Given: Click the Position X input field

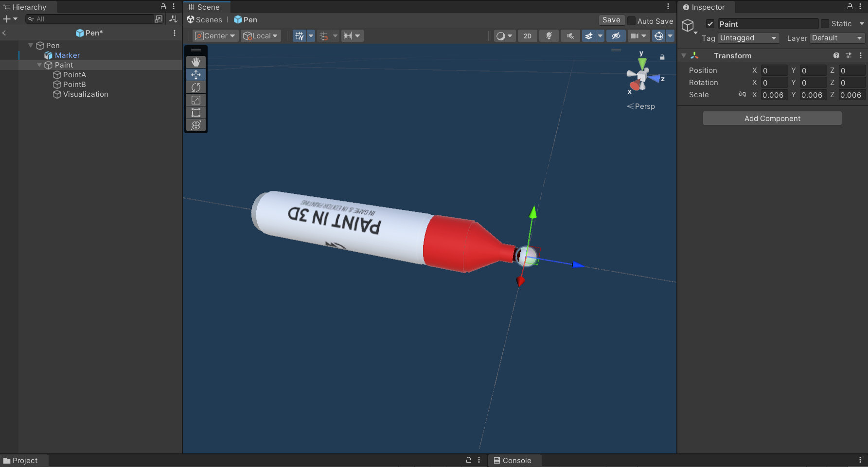Looking at the screenshot, I should [x=774, y=70].
